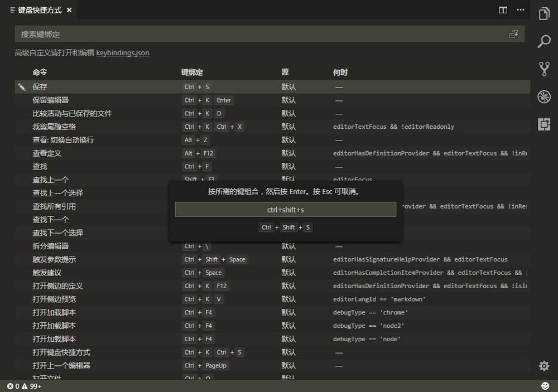This screenshot has width=558, height=392.
Task: Open the Search view in the activity bar
Action: tap(544, 41)
